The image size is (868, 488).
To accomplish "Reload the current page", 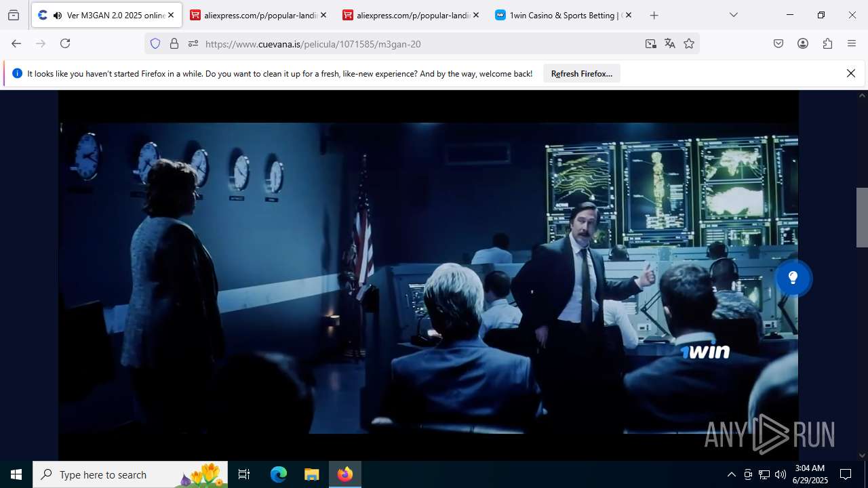I will [65, 43].
